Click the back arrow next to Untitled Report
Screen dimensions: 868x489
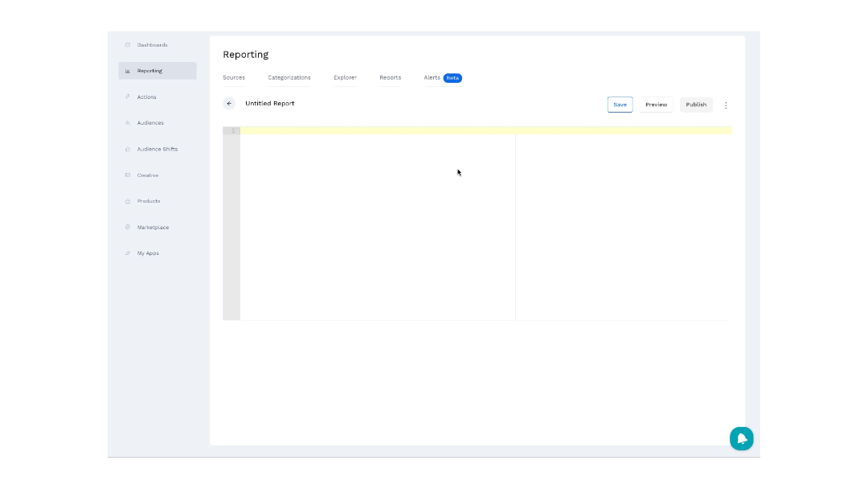[229, 104]
